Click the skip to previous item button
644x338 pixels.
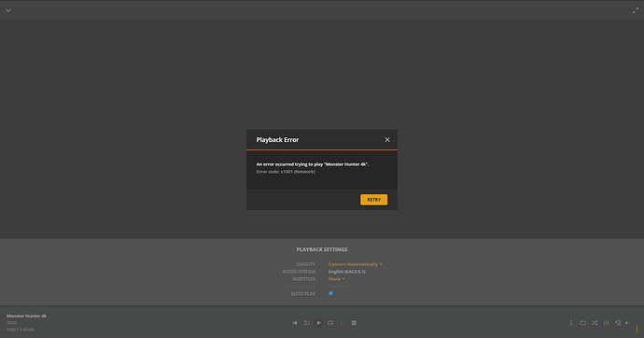tap(295, 323)
